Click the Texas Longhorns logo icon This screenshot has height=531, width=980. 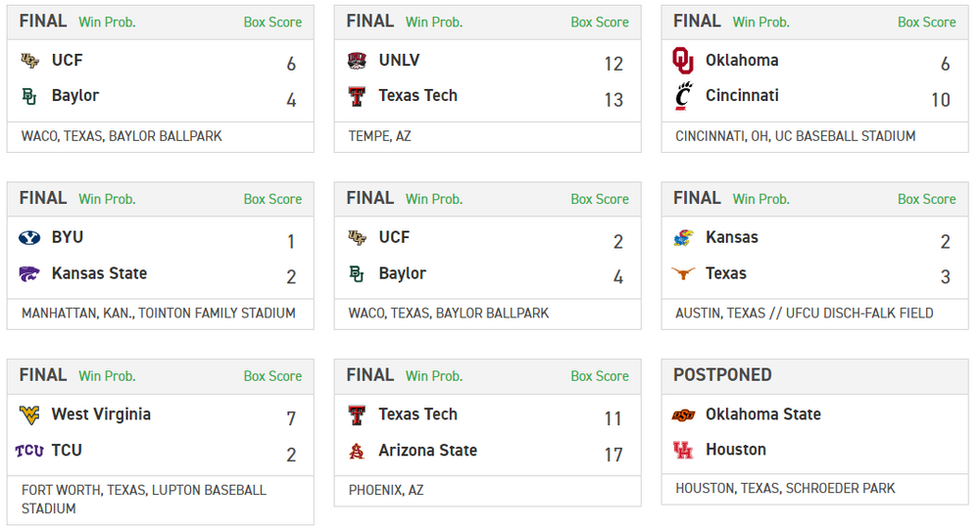coord(683,273)
